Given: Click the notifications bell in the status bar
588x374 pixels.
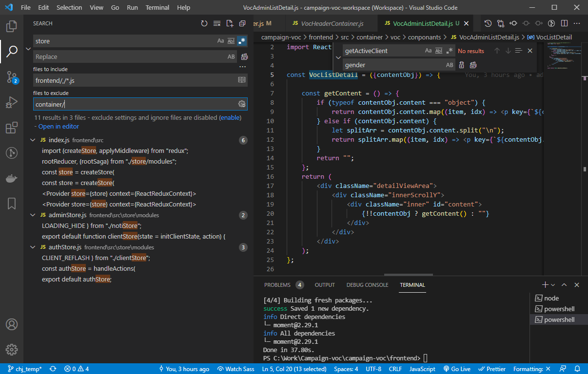Looking at the screenshot, I should pos(577,369).
